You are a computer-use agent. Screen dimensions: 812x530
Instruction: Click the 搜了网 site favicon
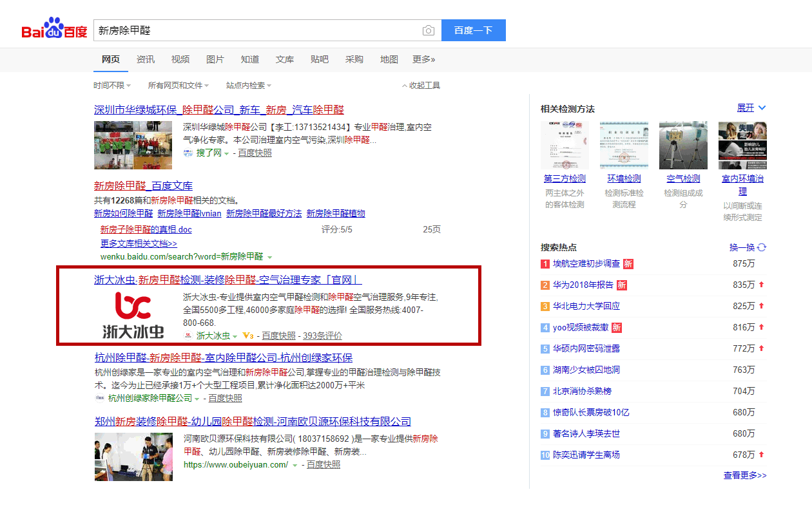(x=188, y=153)
